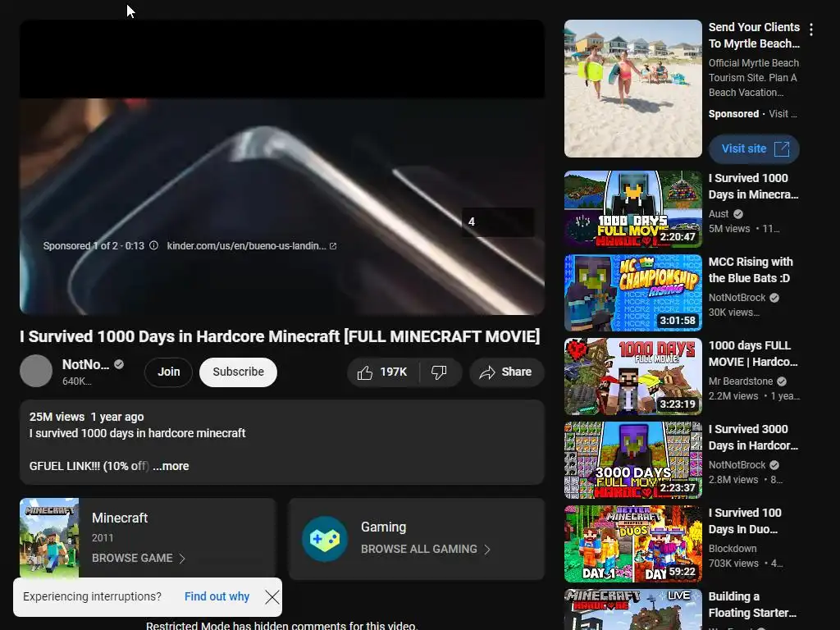Click the thumbs-up like icon
840x630 pixels.
coord(365,372)
